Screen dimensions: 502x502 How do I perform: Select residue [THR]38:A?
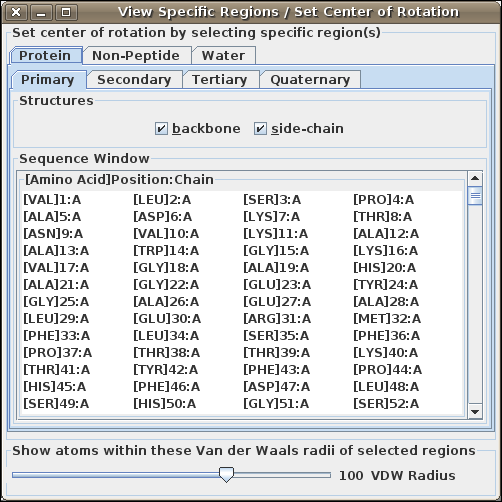tap(167, 353)
